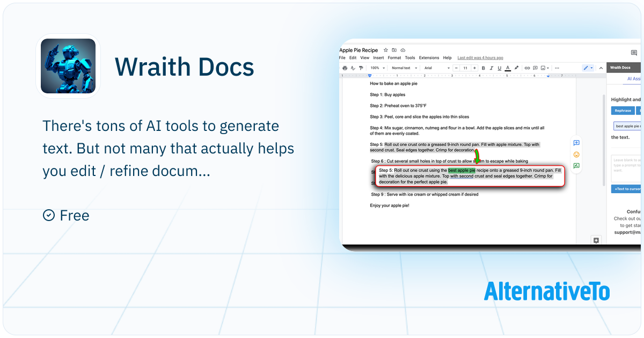Click the 'Step 3: Peel, core and slice' line
The image size is (644, 338).
[x=419, y=116]
